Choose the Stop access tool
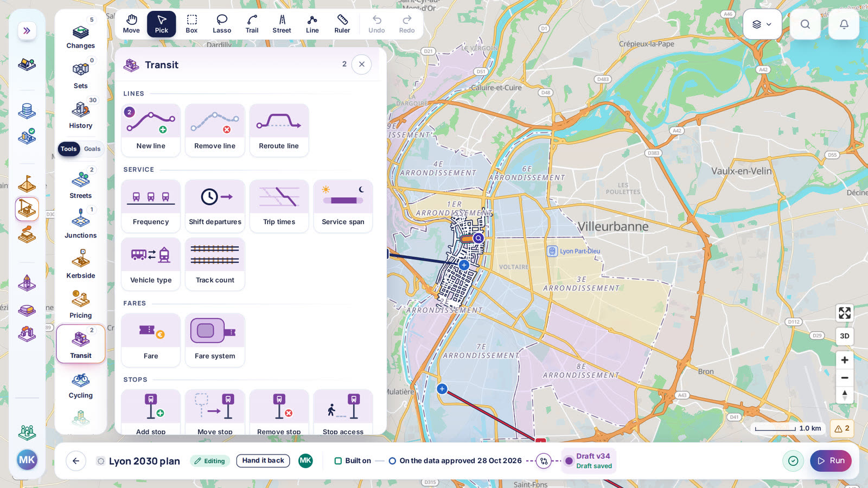Viewport: 868px width, 488px height. (343, 412)
